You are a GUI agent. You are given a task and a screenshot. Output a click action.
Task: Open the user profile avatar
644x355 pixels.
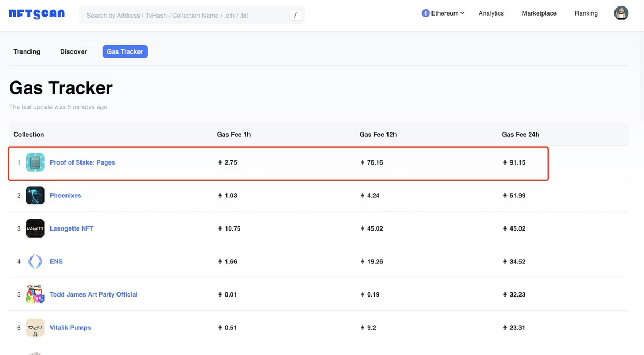[x=621, y=13]
